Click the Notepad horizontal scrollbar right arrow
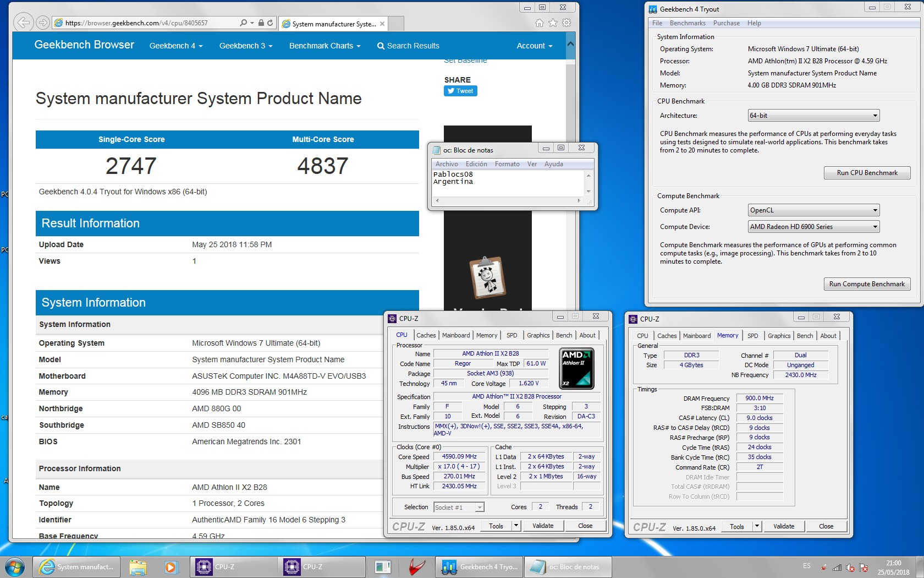 pos(579,201)
